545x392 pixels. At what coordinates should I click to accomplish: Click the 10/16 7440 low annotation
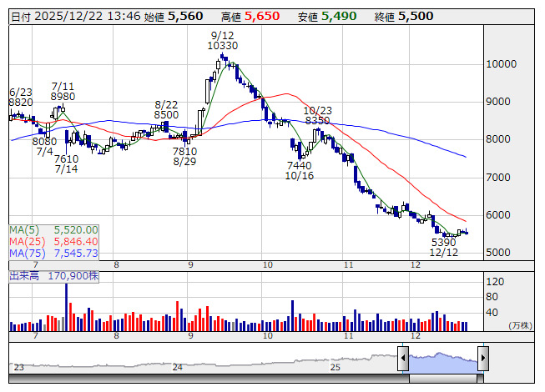click(x=299, y=171)
